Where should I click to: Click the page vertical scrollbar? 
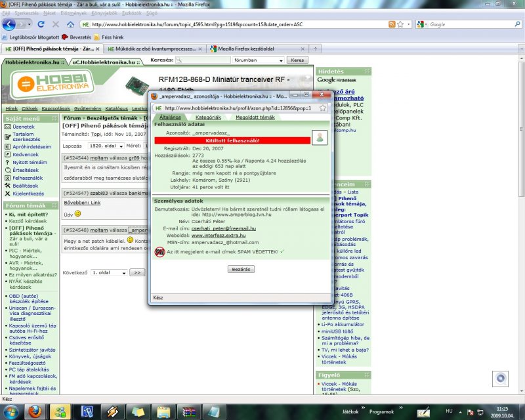[x=521, y=129]
